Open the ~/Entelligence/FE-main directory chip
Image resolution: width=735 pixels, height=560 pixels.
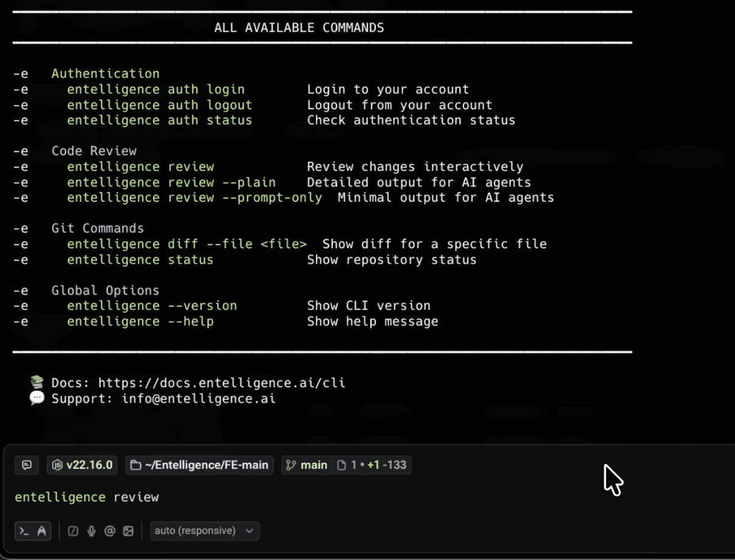click(200, 465)
